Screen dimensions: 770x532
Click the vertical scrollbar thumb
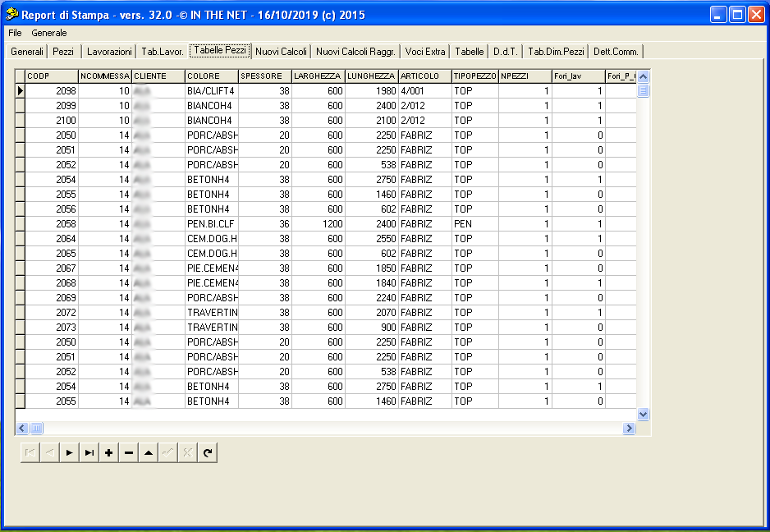643,90
